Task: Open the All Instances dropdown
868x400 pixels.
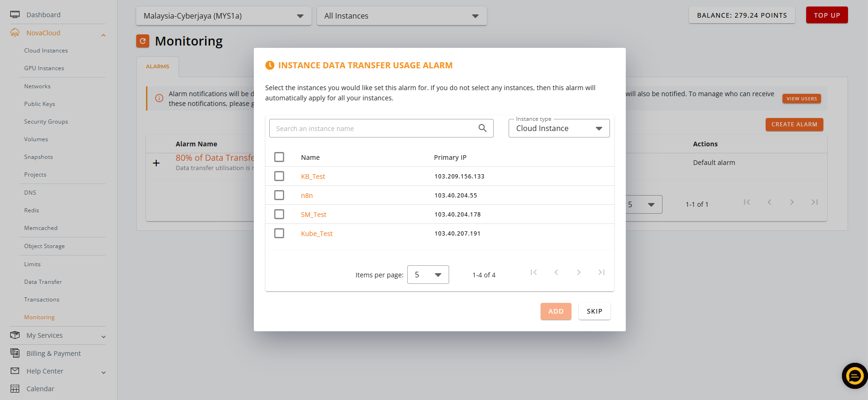Action: pyautogui.click(x=402, y=16)
